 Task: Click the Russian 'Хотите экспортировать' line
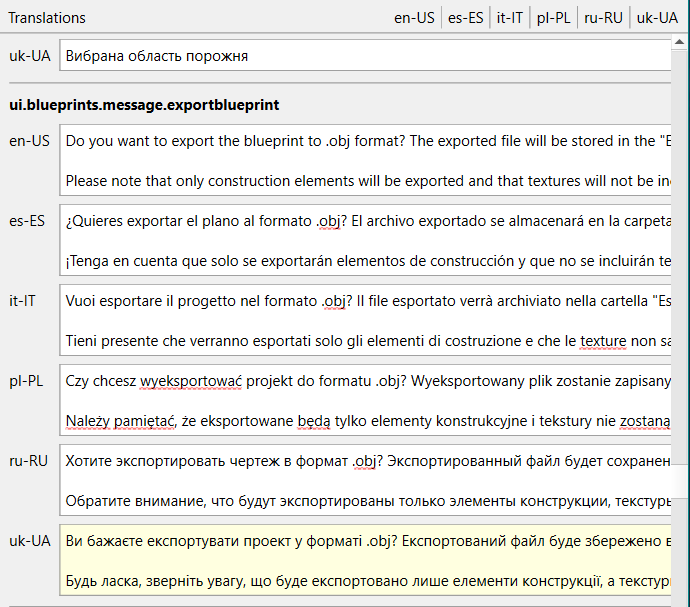click(x=360, y=461)
